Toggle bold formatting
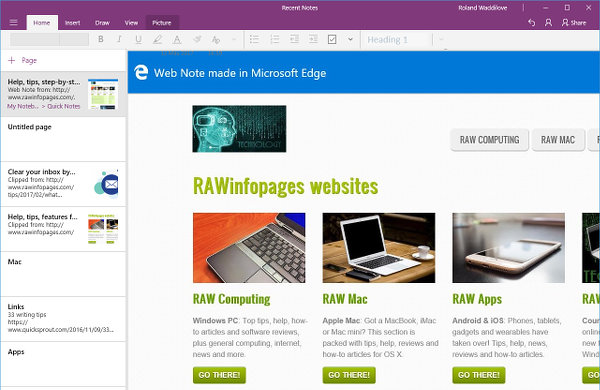600x390 pixels. pos(101,39)
